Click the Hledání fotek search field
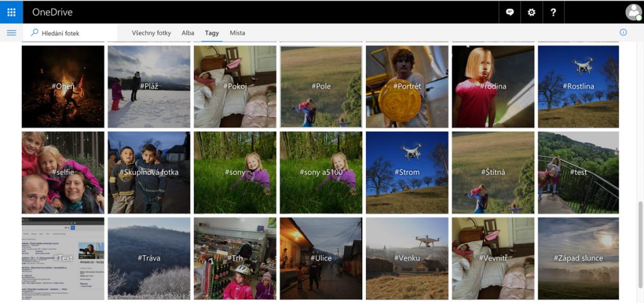Image resolution: width=644 pixels, height=303 pixels. [x=72, y=33]
